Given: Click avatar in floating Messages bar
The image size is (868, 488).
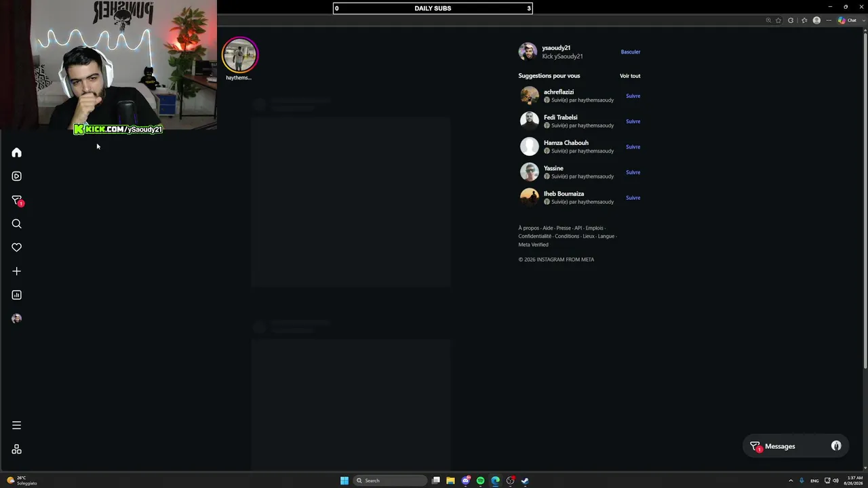Looking at the screenshot, I should click(x=836, y=446).
